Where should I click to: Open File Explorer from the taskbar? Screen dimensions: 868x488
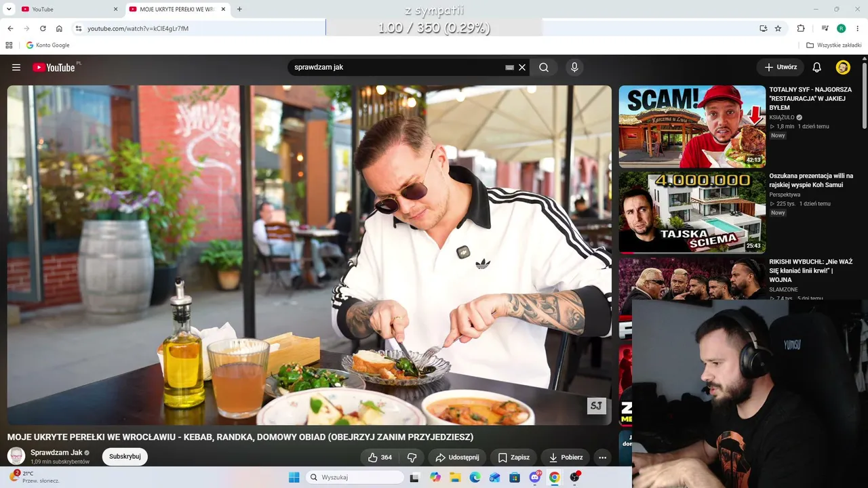(x=455, y=477)
